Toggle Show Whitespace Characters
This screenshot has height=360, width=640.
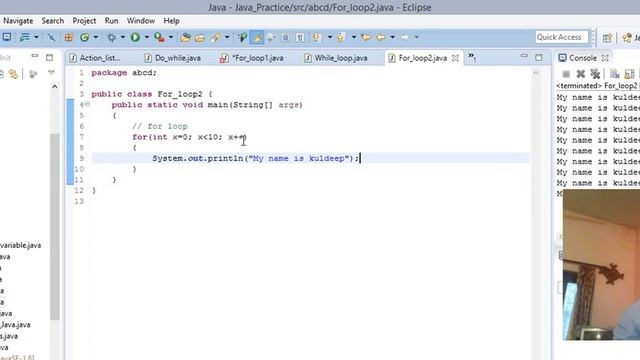tap(300, 38)
